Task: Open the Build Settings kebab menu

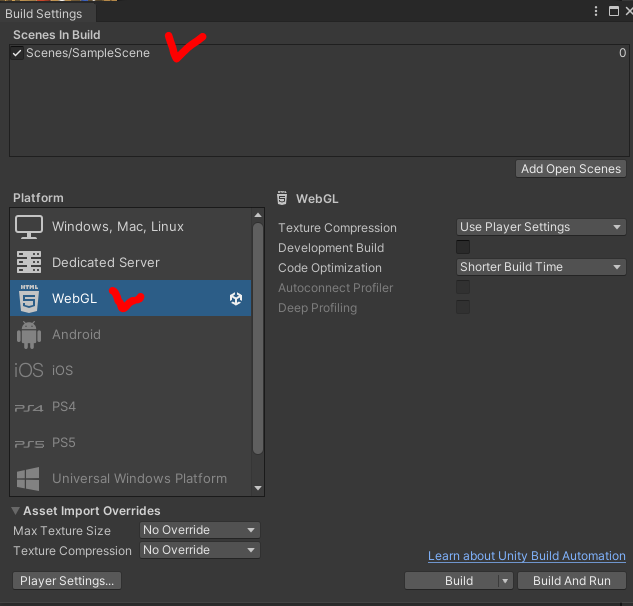Action: (x=596, y=11)
